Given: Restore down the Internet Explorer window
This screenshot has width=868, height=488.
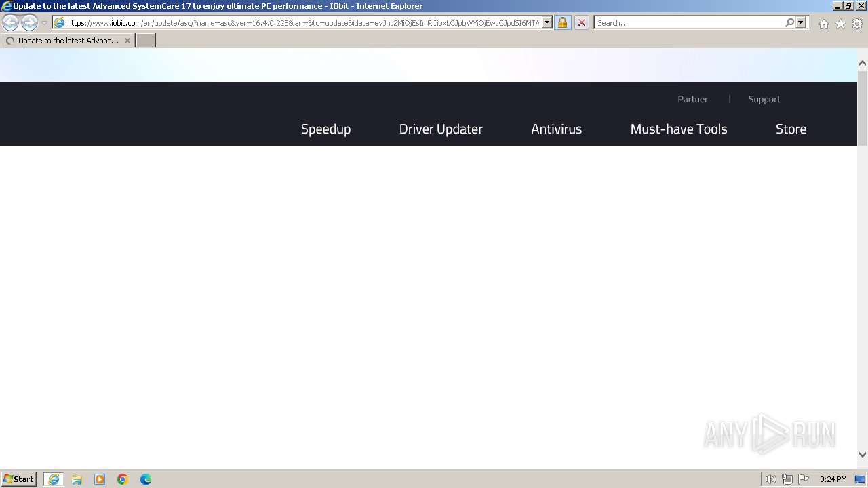Looking at the screenshot, I should (x=848, y=6).
